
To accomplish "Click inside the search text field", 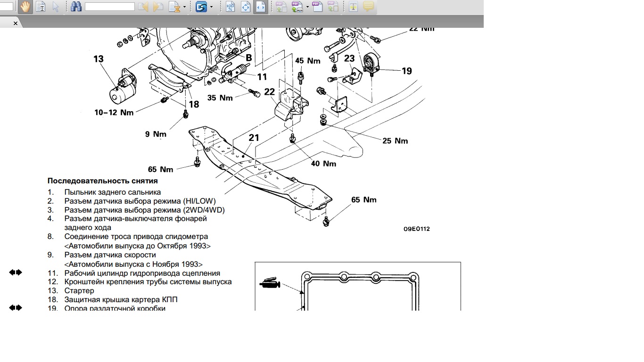I will [109, 7].
